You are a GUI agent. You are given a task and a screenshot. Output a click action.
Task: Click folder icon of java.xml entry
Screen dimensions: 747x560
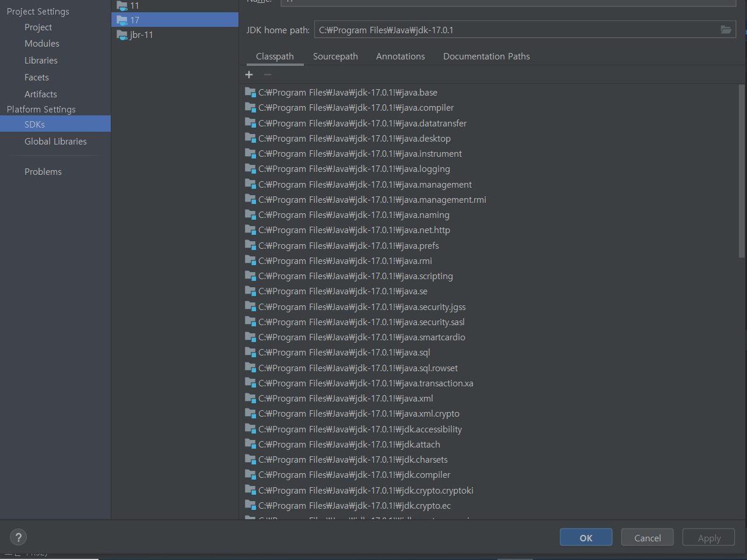(251, 398)
